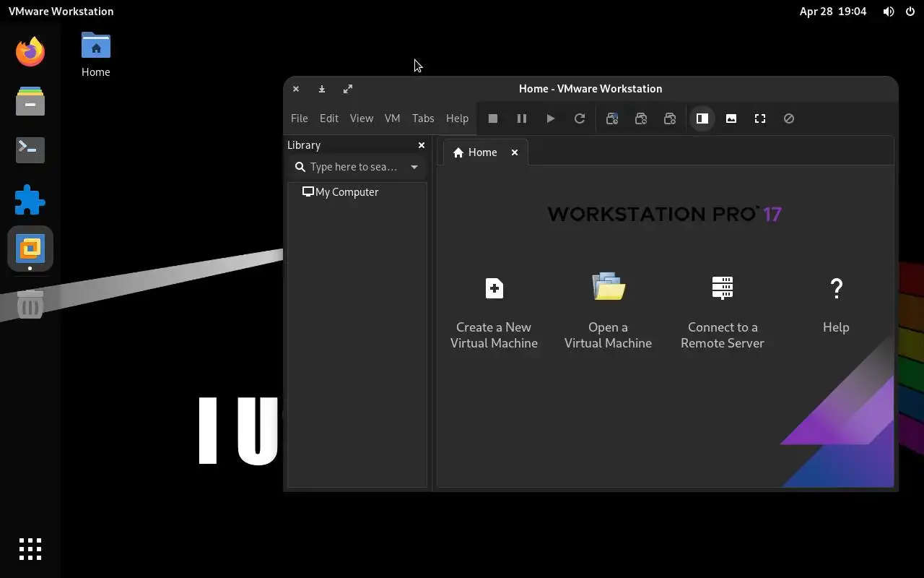The height and width of the screenshot is (578, 924).
Task: Click the VMware Workstation dock icon
Action: click(x=30, y=249)
